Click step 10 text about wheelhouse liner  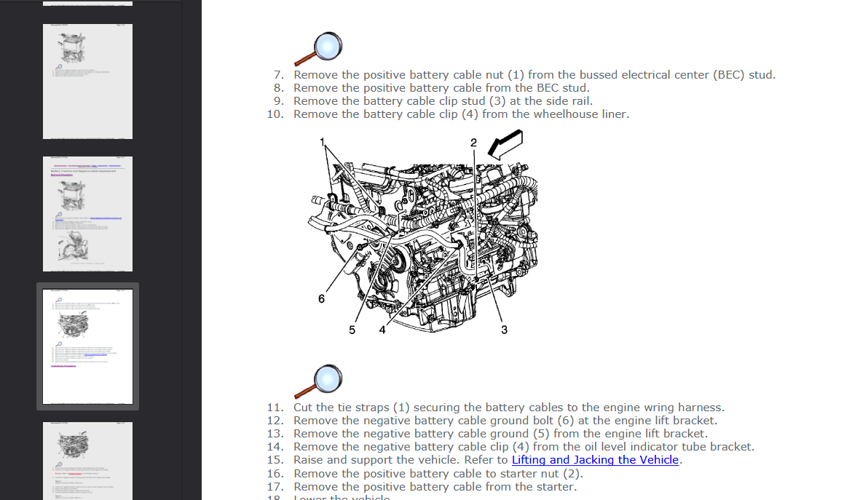click(x=461, y=114)
